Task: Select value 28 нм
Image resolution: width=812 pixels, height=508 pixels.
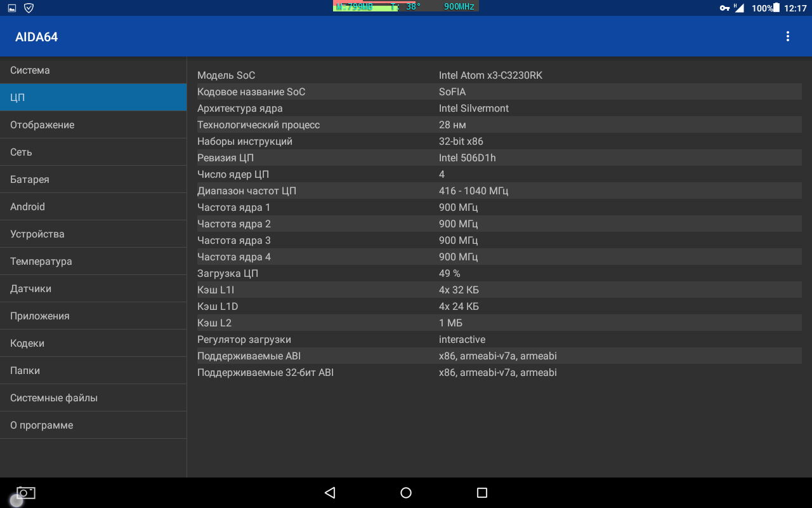Action: click(452, 125)
